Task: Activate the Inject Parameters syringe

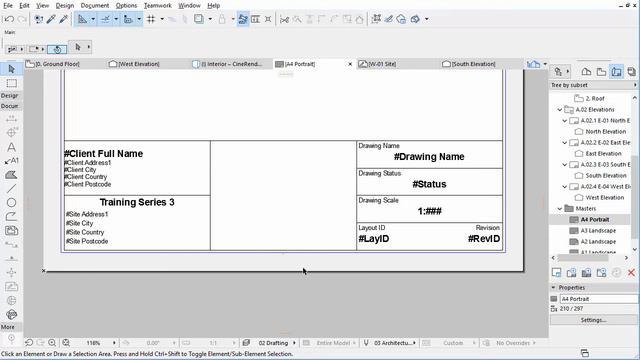Action: click(x=64, y=19)
